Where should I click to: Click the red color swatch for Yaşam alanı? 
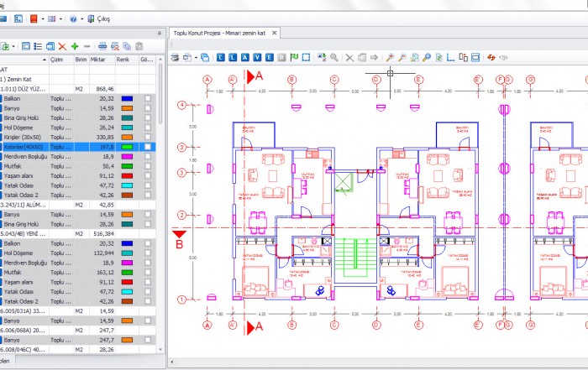coord(127,176)
